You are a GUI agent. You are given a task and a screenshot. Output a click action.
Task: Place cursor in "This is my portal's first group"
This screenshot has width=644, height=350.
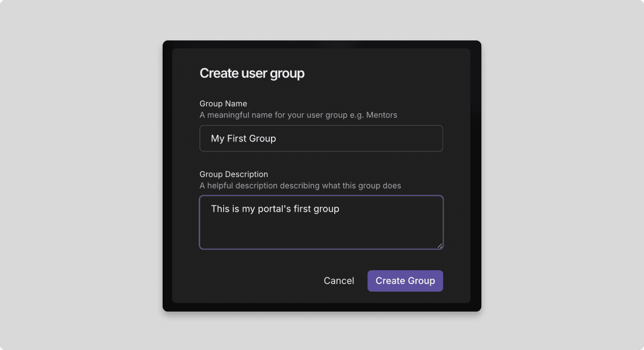point(275,209)
